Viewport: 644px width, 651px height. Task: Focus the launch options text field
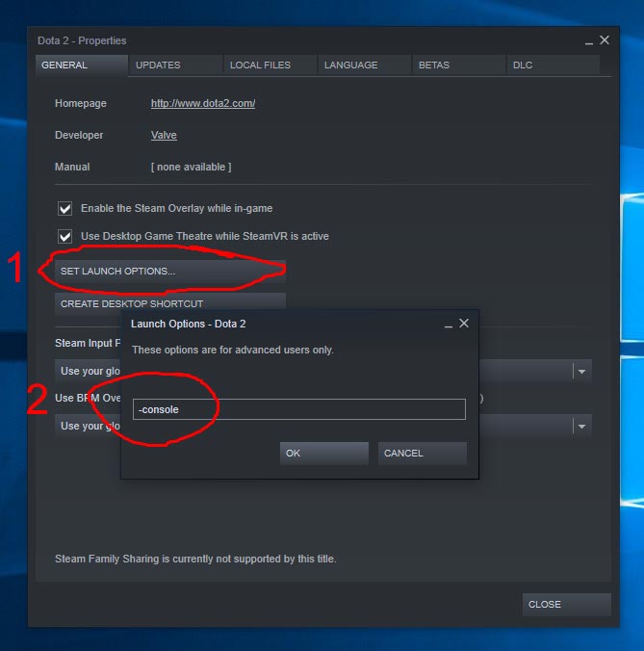(299, 409)
